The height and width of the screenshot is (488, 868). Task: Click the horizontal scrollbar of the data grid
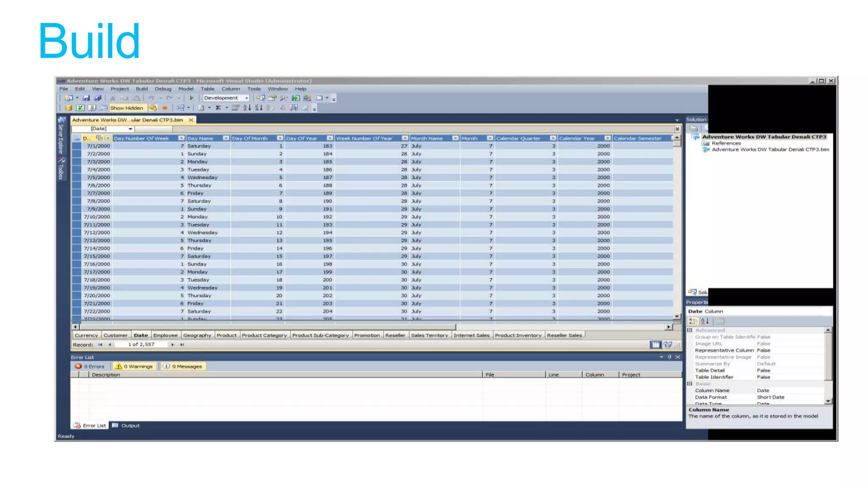coord(267,327)
